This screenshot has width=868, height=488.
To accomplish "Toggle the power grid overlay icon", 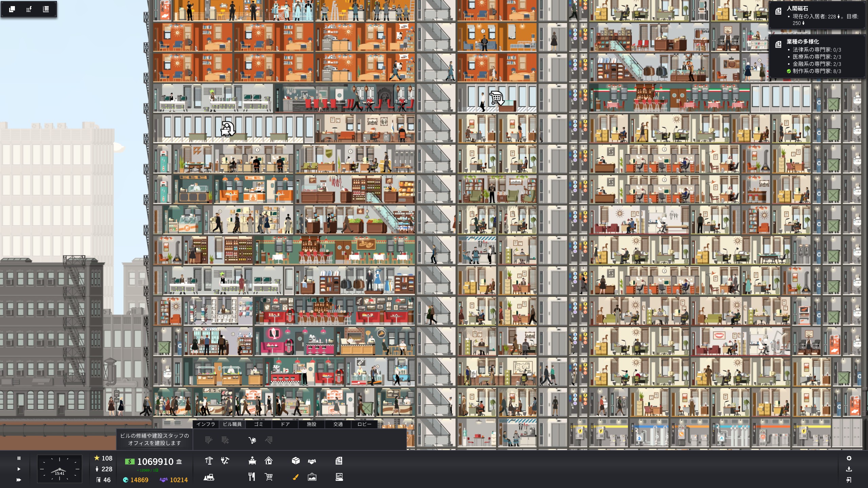I will (x=29, y=9).
